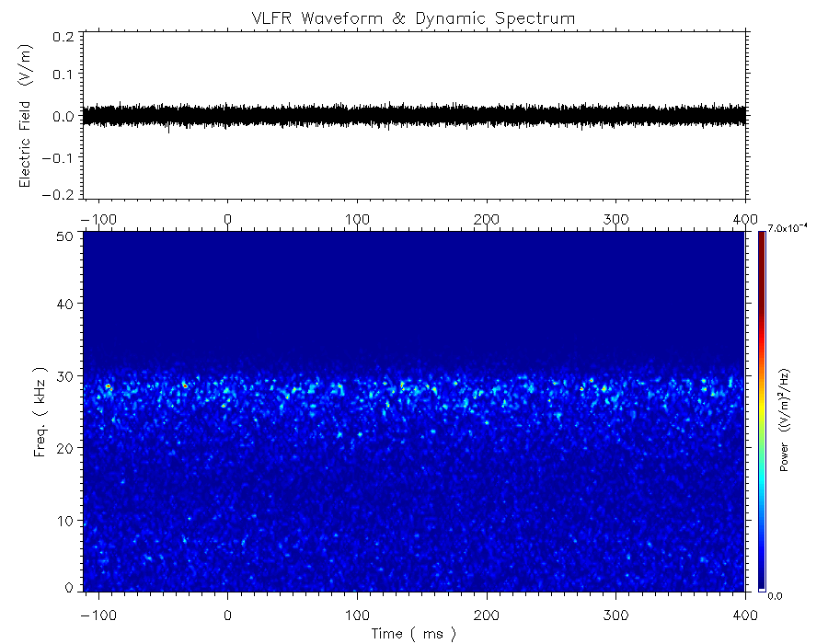Click the 10 kHz frequency tick label
Viewport: 828px width, 644px height.
(64, 521)
